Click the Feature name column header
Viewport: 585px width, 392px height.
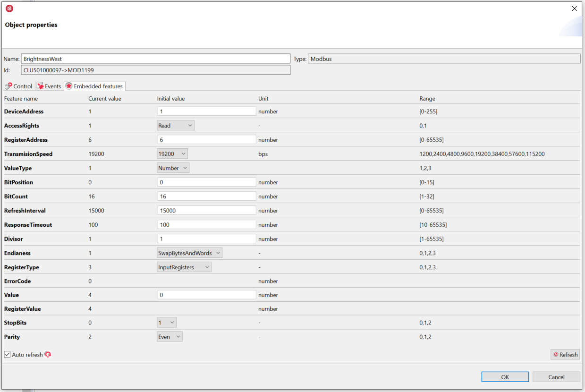21,99
